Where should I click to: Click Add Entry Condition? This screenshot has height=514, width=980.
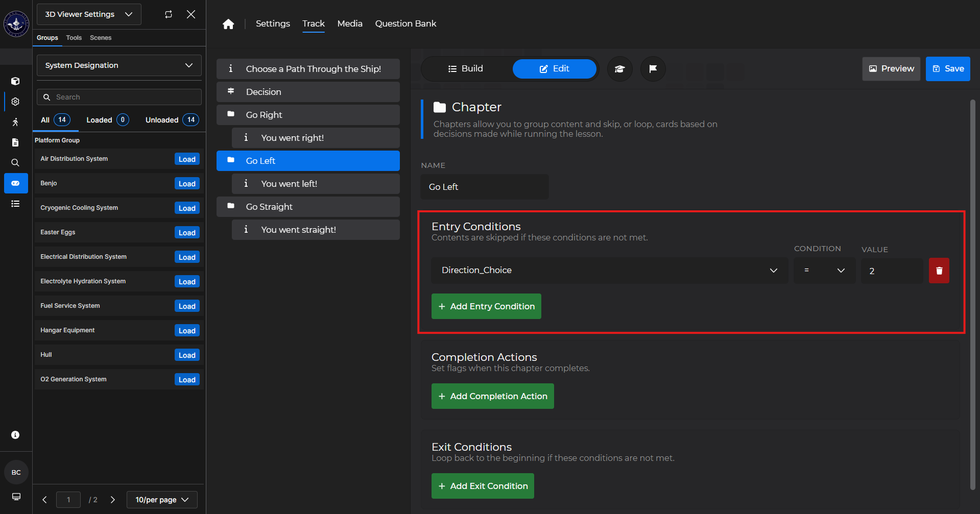(x=486, y=306)
